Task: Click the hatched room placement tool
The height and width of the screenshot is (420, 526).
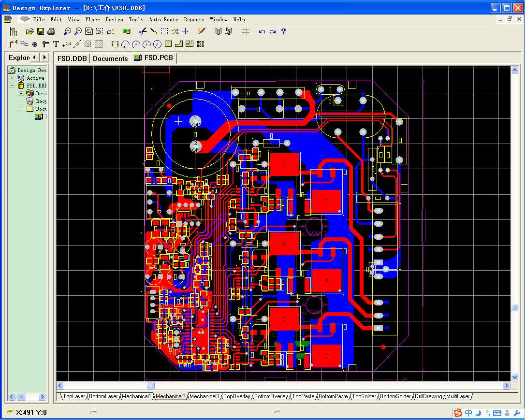Action: (99, 44)
